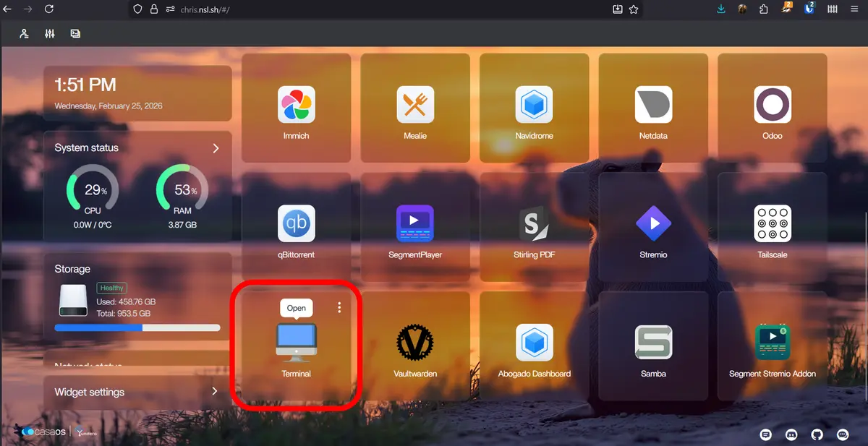Open the settings sliders icon in top bar
The image size is (868, 446).
[x=50, y=33]
